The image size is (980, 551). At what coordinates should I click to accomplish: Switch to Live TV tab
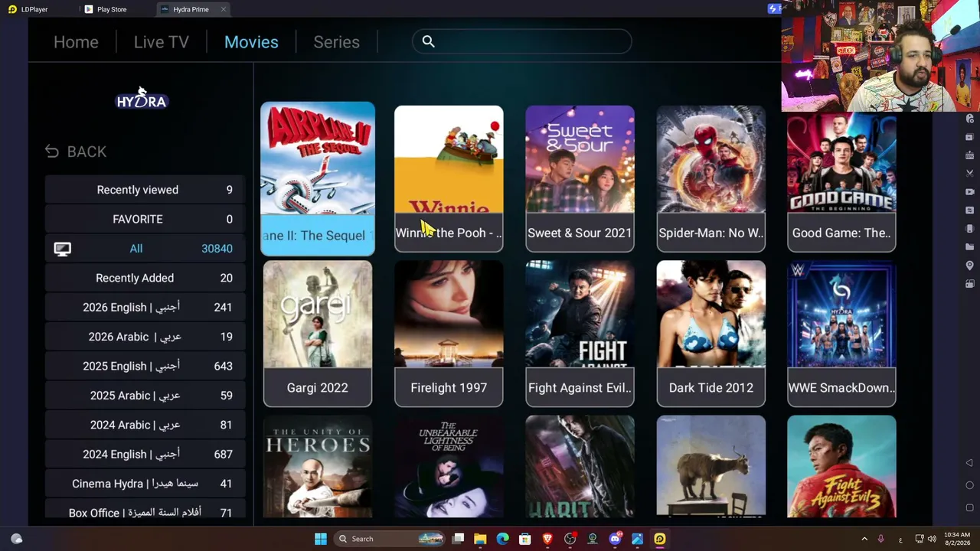pyautogui.click(x=161, y=42)
